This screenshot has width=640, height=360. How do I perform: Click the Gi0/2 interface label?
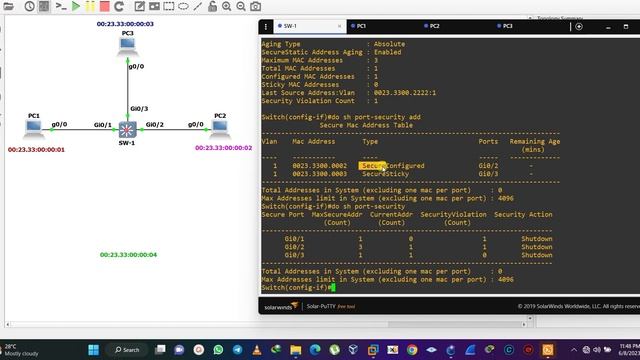pyautogui.click(x=155, y=124)
